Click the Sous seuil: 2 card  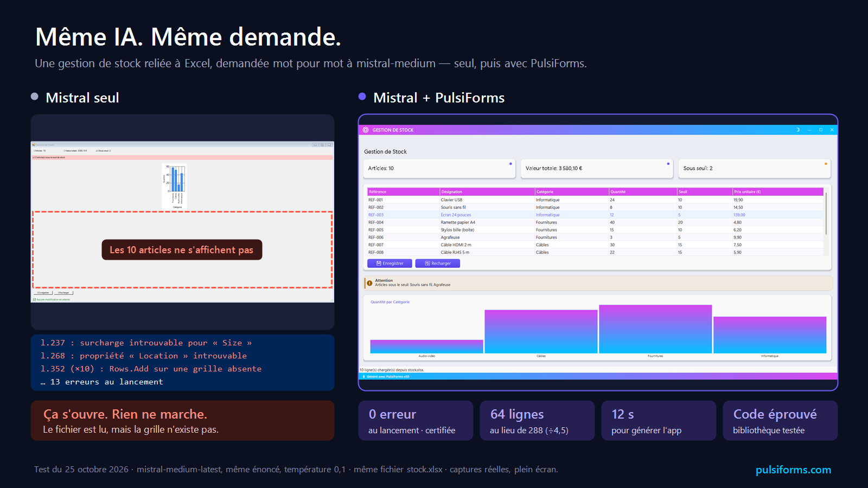click(x=754, y=169)
